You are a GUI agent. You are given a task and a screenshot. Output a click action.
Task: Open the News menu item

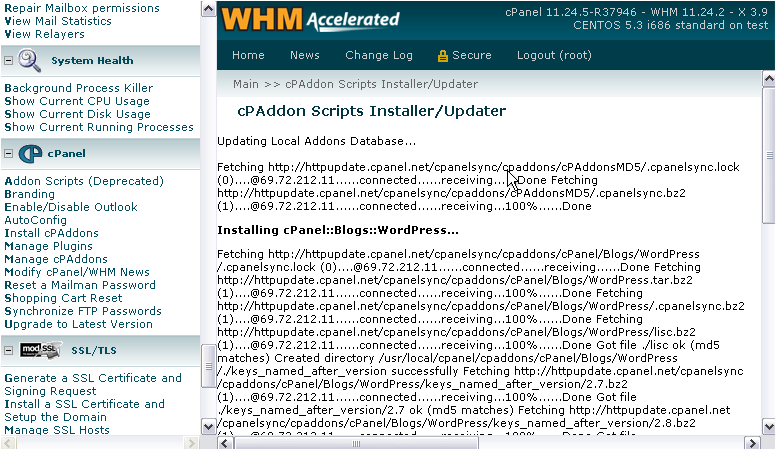click(304, 55)
